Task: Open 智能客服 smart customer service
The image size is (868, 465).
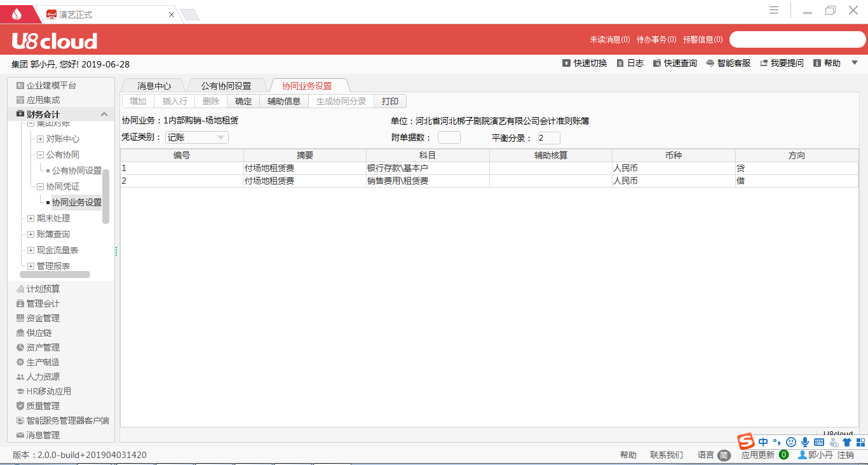Action: [x=710, y=63]
